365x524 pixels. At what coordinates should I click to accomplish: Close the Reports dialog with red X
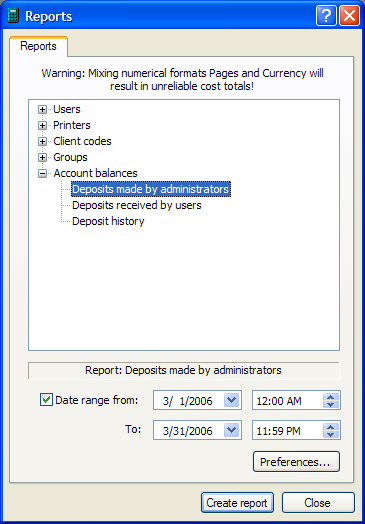click(x=349, y=16)
